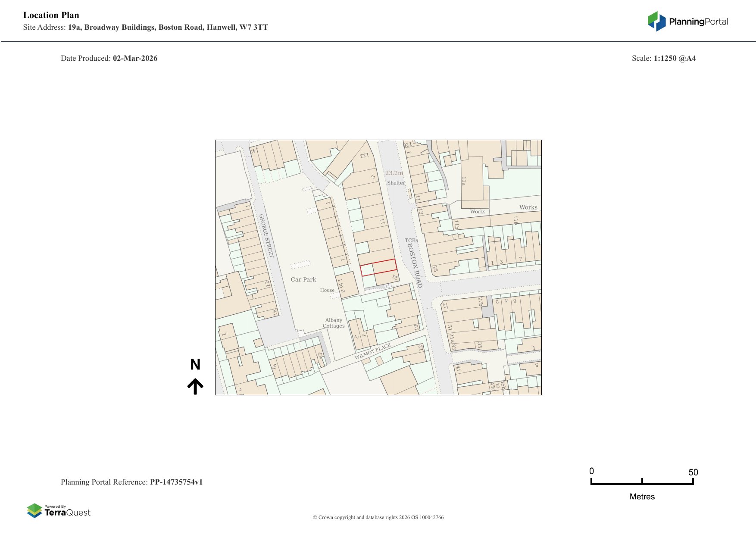
Task: Click the Shelter label on the map
Action: point(396,183)
